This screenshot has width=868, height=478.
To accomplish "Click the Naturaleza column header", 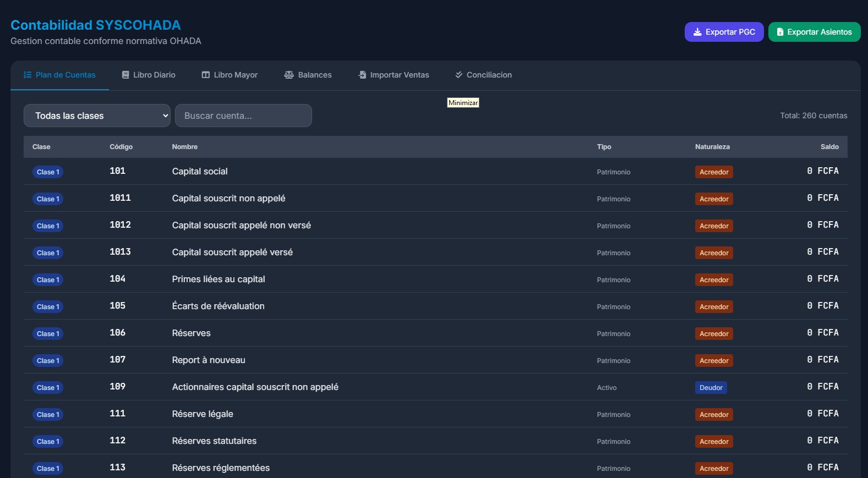I will click(712, 147).
